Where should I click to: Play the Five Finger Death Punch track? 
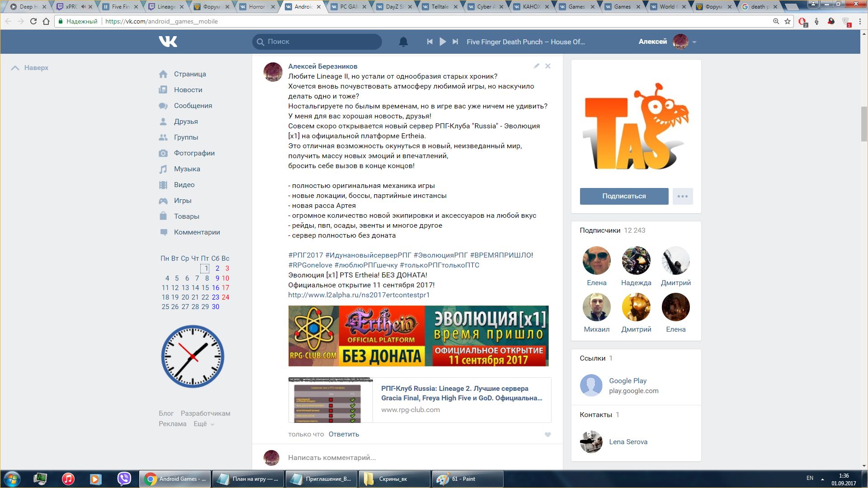(x=443, y=42)
